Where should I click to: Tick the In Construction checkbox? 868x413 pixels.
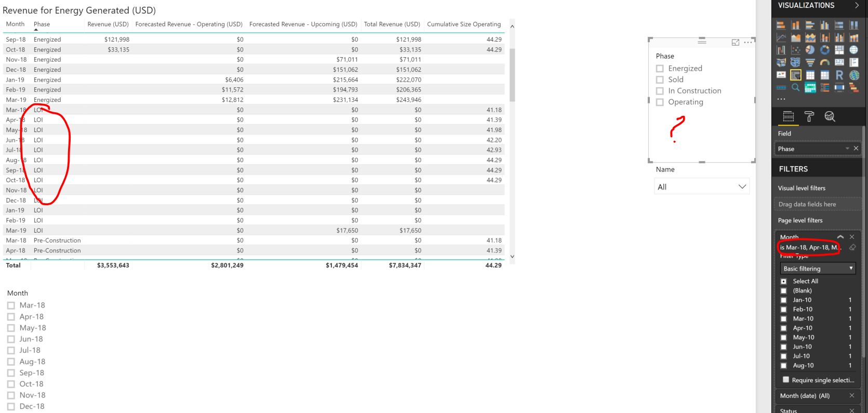(660, 91)
